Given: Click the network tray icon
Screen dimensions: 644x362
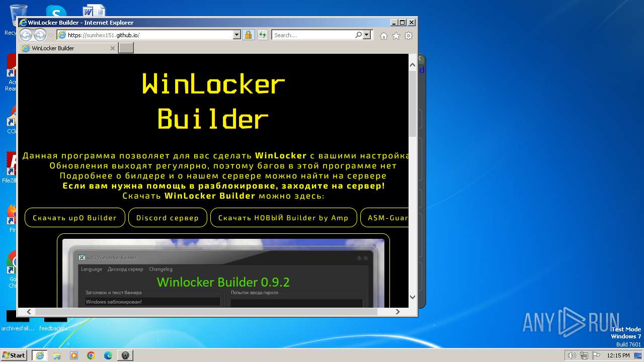Looking at the screenshot, I should [584, 355].
